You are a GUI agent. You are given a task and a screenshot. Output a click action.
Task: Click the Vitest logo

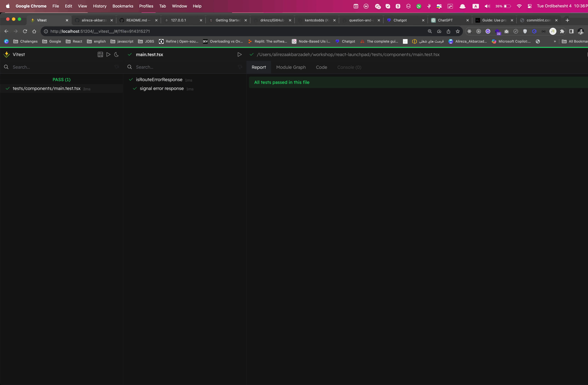click(x=7, y=55)
